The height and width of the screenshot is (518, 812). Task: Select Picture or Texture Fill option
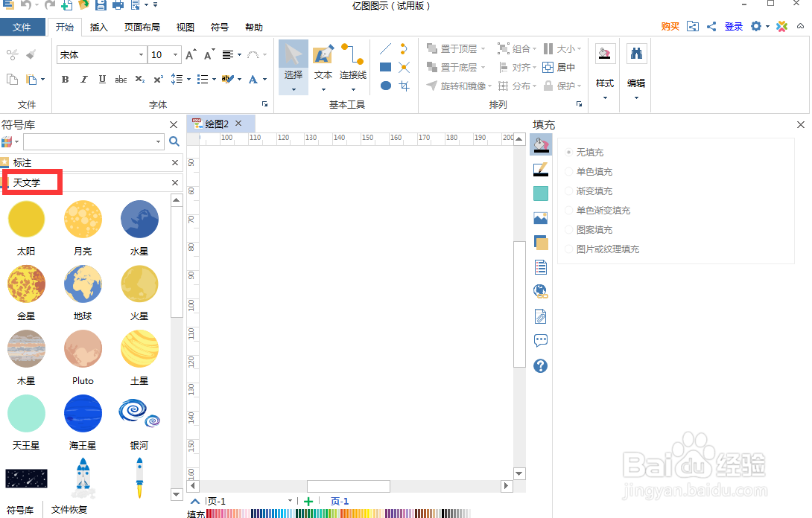click(x=603, y=249)
